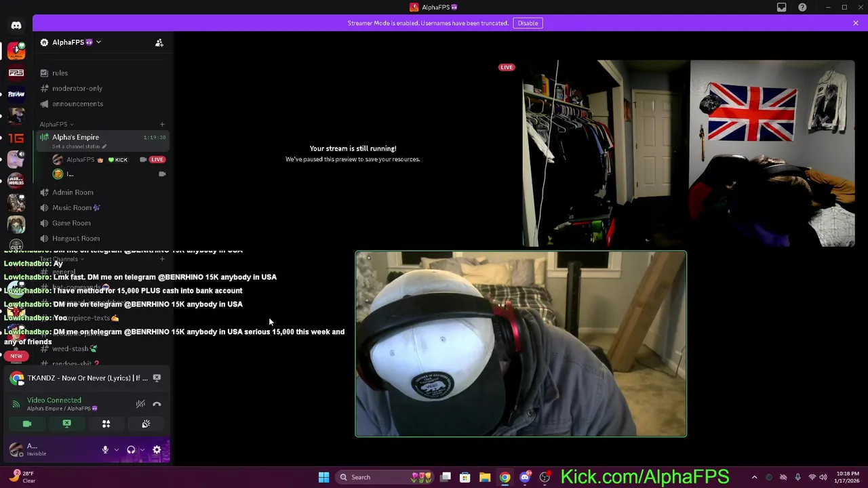The height and width of the screenshot is (488, 868).
Task: Open Discord inbox icon in title bar
Action: pos(782,7)
